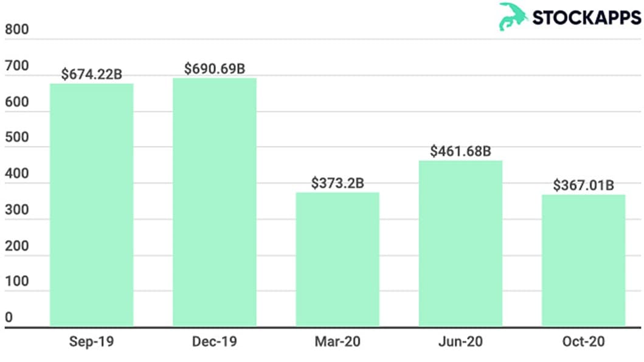Click the StockApps bull logo icon
Viewport: 644px width, 362px height.
(513, 16)
